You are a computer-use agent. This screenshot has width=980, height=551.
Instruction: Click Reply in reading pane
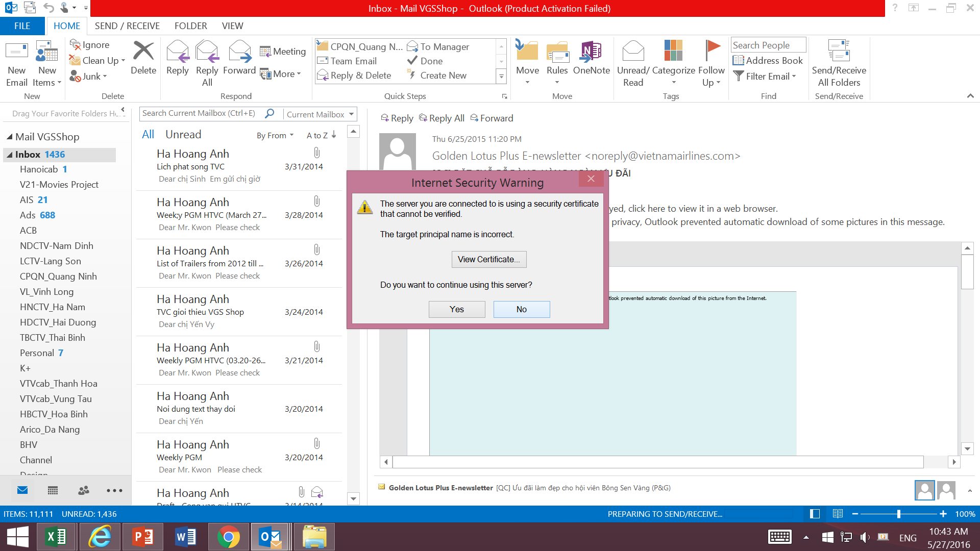pos(397,118)
